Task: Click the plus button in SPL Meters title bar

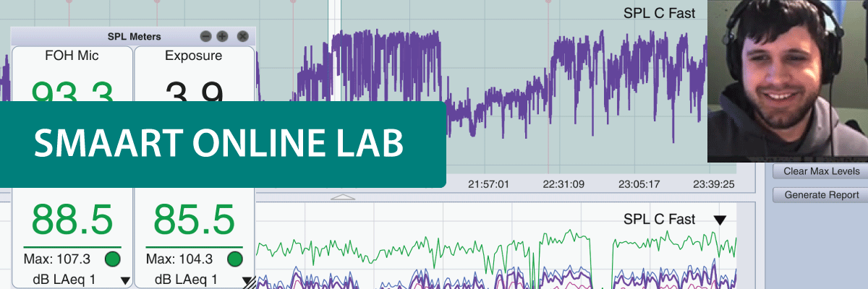Action: [x=222, y=36]
